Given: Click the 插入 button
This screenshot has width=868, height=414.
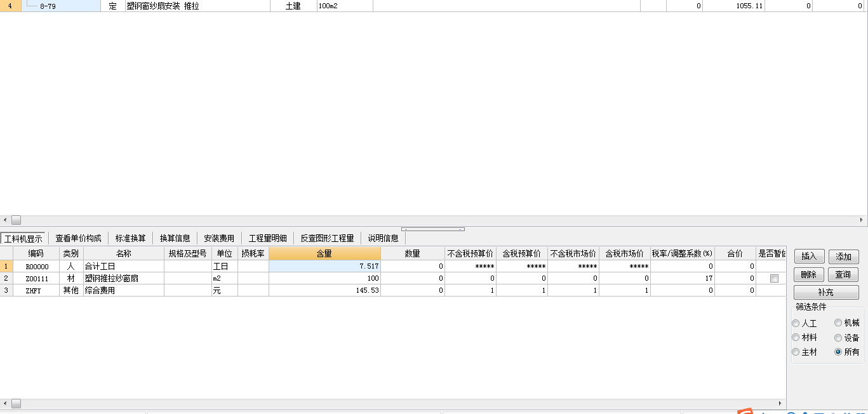Looking at the screenshot, I should point(809,257).
